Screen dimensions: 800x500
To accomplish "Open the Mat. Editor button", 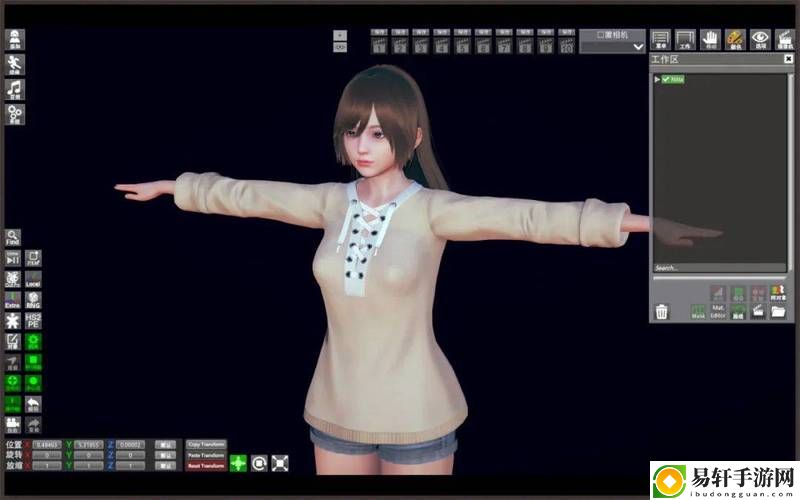I will (718, 312).
